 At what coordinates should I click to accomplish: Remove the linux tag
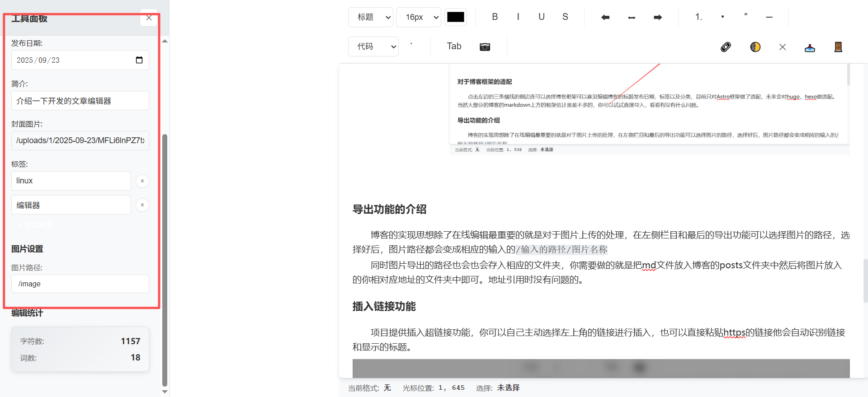click(x=142, y=181)
